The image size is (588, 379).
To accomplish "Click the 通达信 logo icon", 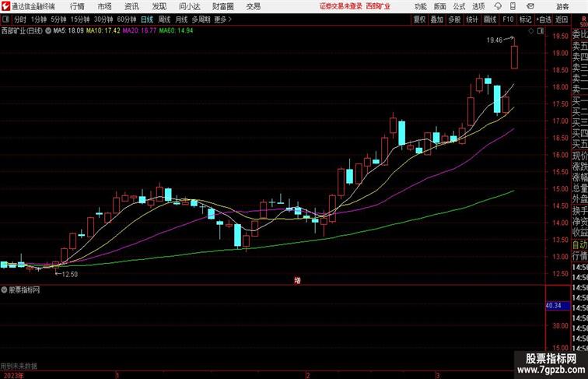I will pyautogui.click(x=6, y=6).
